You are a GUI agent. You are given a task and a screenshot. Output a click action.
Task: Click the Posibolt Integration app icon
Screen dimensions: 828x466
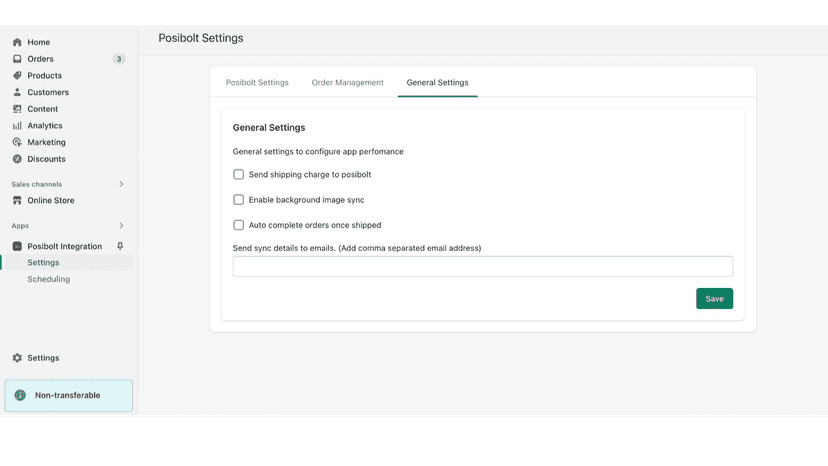point(17,246)
